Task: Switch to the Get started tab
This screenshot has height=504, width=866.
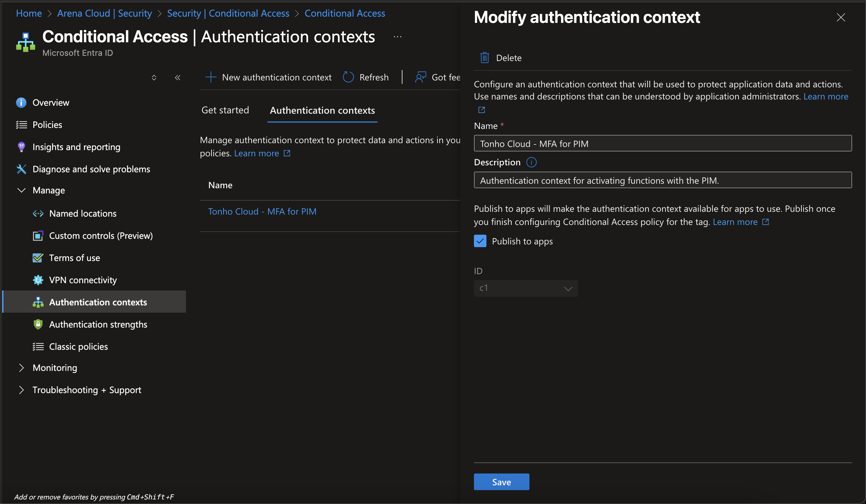Action: tap(225, 110)
